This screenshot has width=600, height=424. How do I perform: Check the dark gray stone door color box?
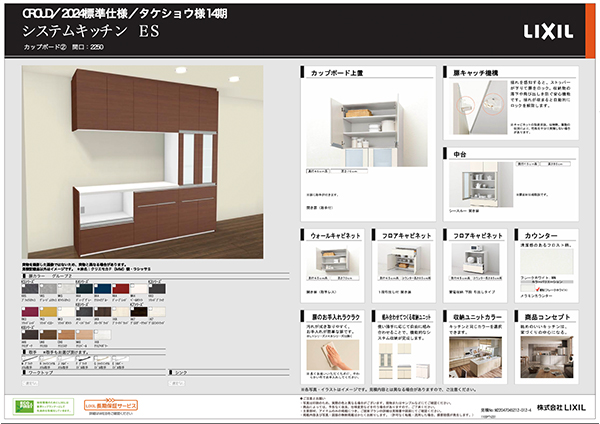[x=23, y=285]
